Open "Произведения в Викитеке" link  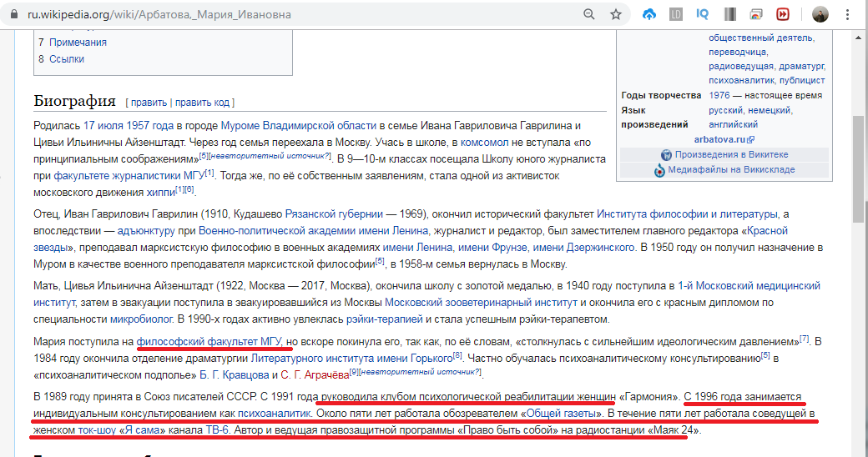(x=731, y=154)
